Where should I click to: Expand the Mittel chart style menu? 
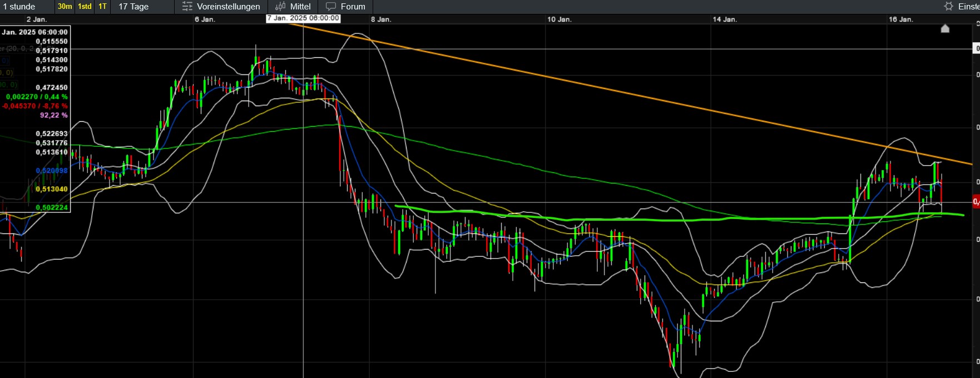300,7
